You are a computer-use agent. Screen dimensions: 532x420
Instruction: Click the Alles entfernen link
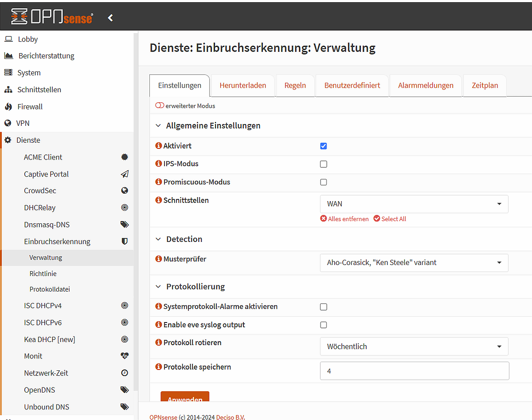pyautogui.click(x=344, y=219)
